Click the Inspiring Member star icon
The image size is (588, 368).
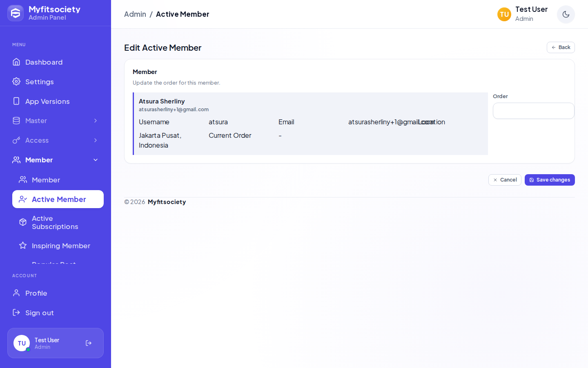[23, 245]
